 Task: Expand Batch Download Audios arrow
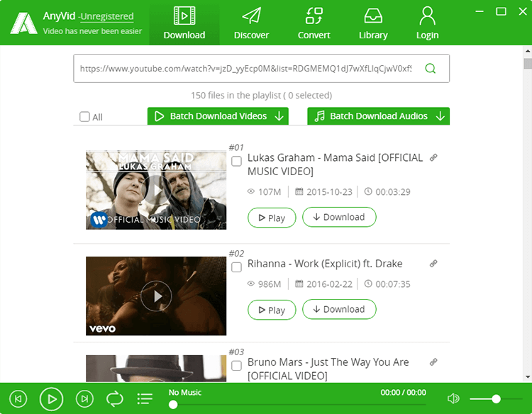pyautogui.click(x=440, y=116)
